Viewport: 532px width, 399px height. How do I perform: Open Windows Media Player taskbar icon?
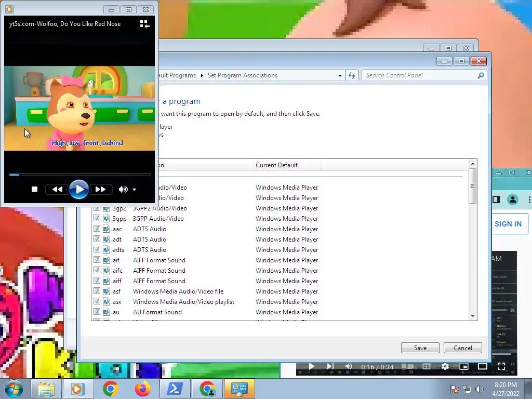tap(77, 389)
